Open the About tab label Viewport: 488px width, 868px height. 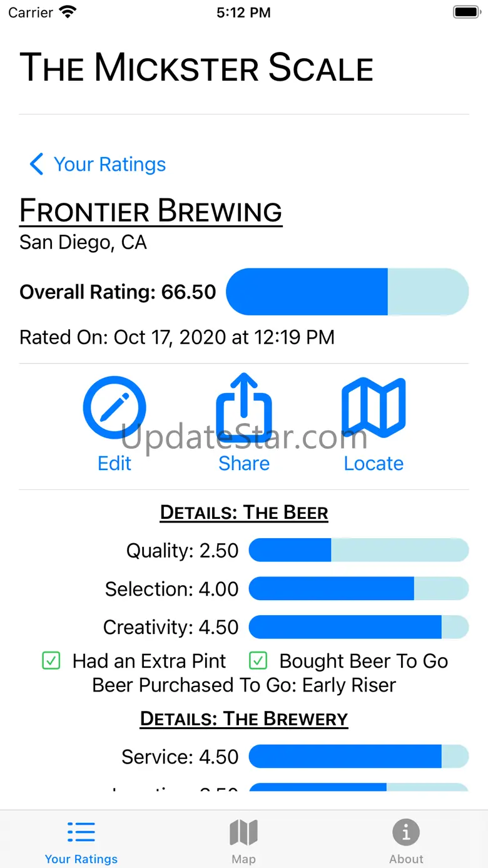[x=406, y=859]
